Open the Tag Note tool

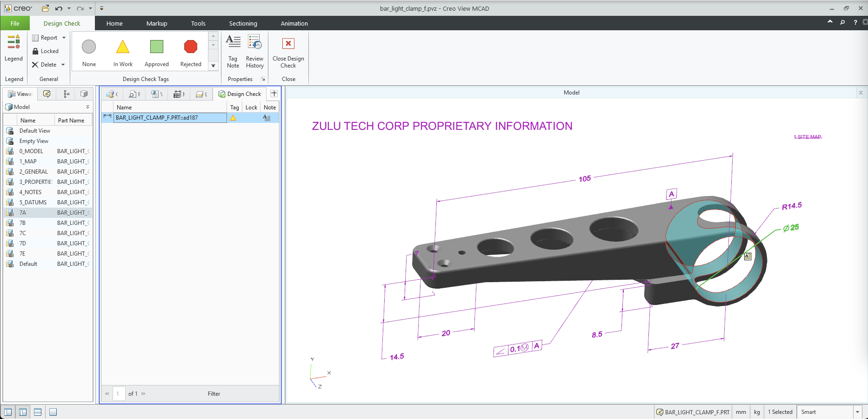pyautogui.click(x=233, y=52)
